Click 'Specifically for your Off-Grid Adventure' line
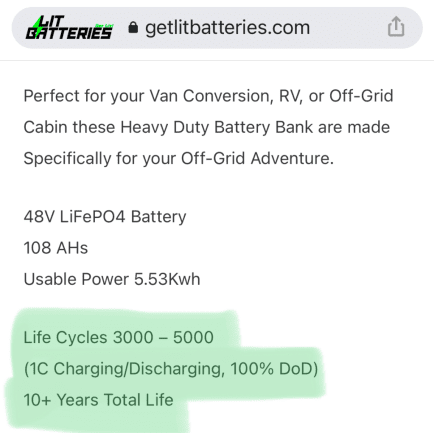434x433 pixels. pyautogui.click(x=178, y=158)
